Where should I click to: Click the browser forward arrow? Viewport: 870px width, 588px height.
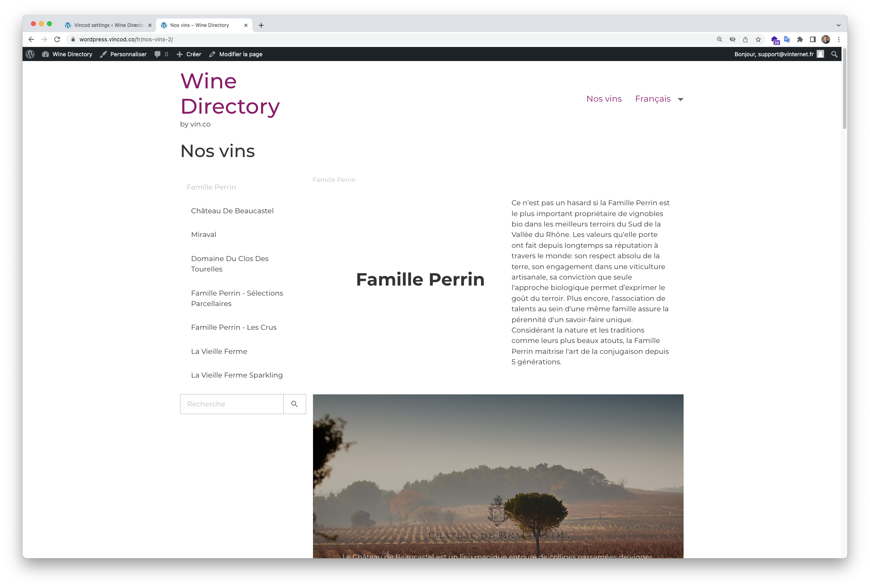[x=44, y=39]
